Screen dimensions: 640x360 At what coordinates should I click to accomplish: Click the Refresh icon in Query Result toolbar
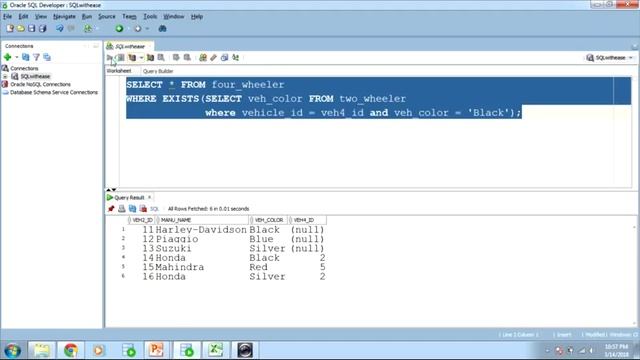point(132,209)
